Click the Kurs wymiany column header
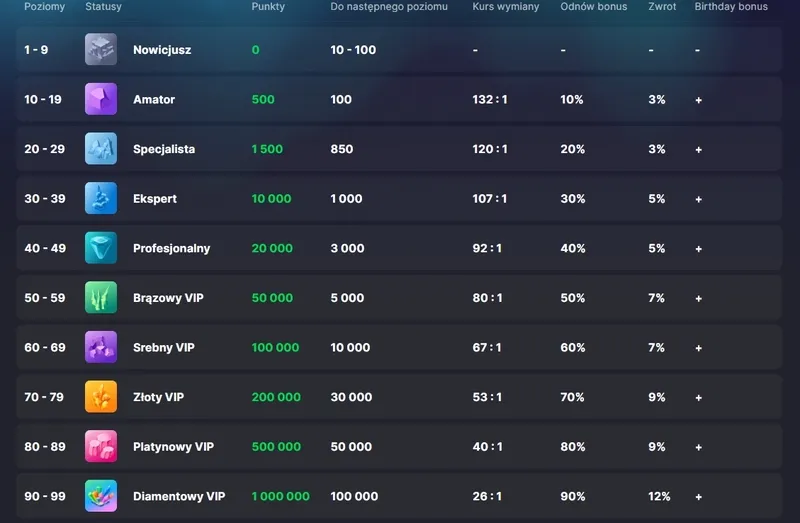 [505, 7]
